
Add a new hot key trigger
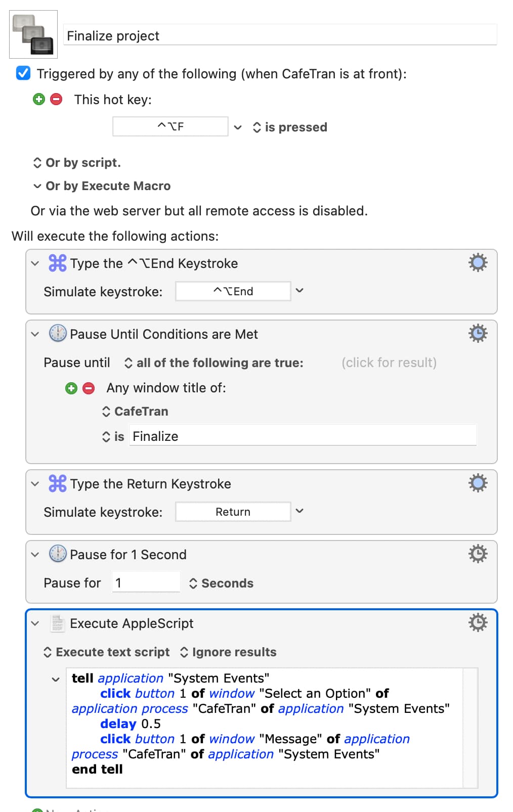39,99
